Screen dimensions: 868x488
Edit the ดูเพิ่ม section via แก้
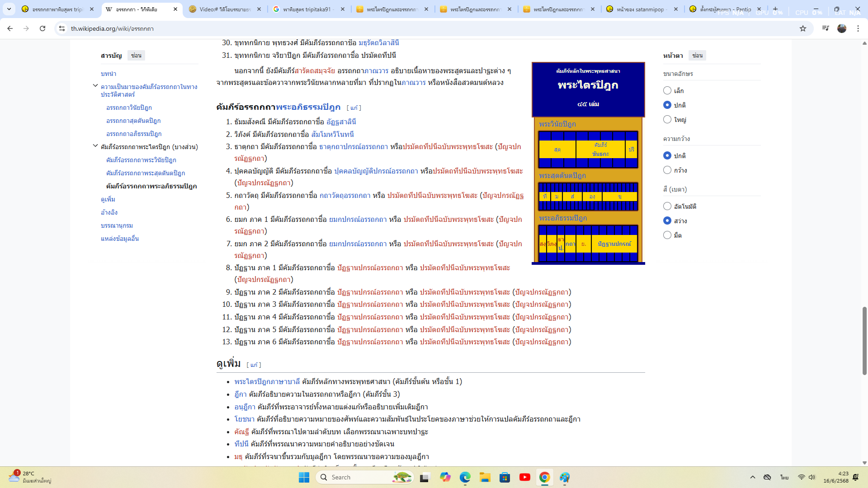pos(254,365)
